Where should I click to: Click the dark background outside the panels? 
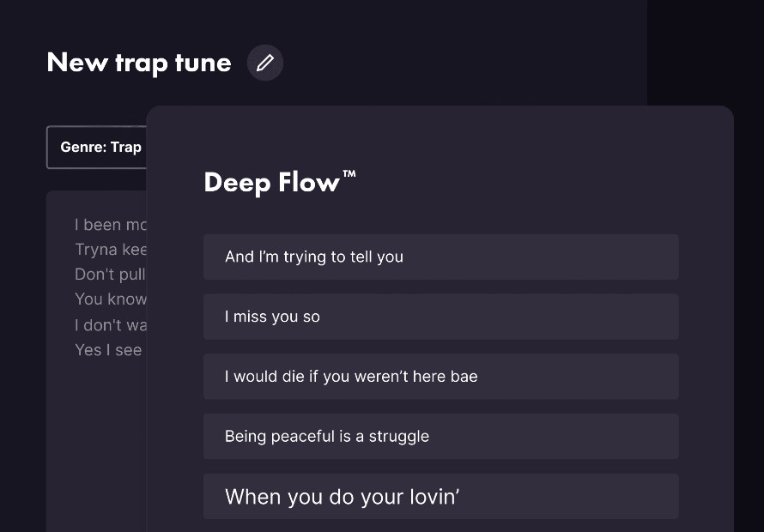704,51
